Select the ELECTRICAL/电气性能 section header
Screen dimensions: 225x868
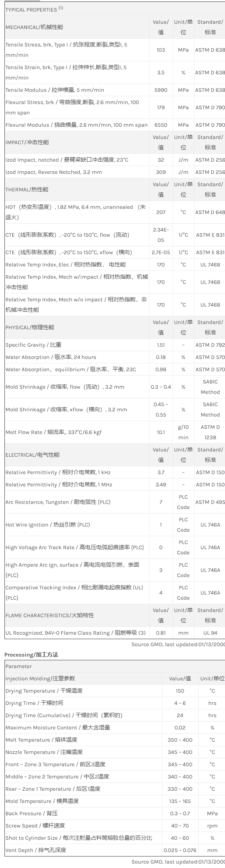[32, 455]
